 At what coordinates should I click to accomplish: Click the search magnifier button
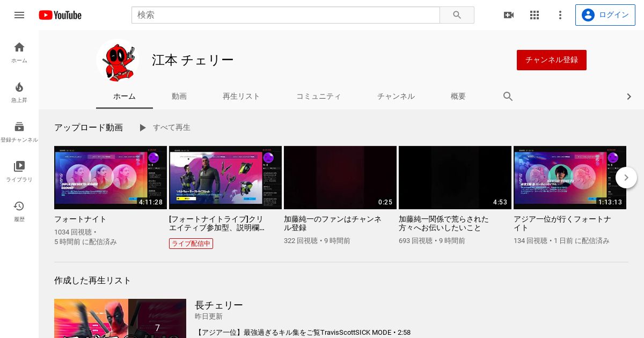click(x=457, y=15)
